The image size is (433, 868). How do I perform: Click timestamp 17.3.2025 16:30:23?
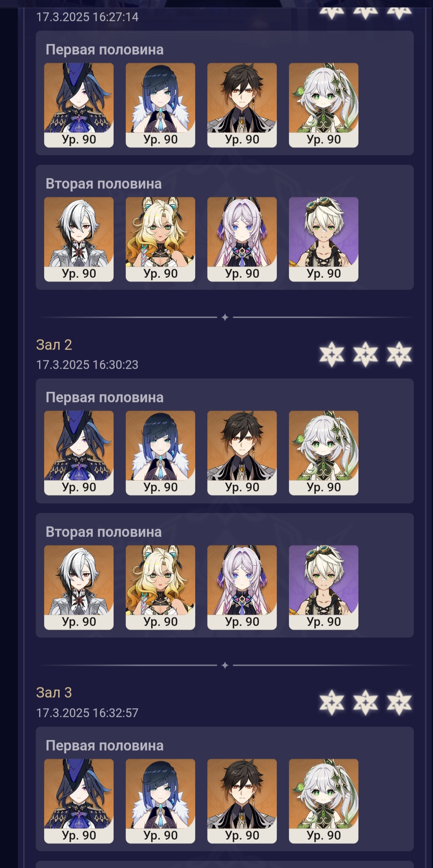point(87,365)
